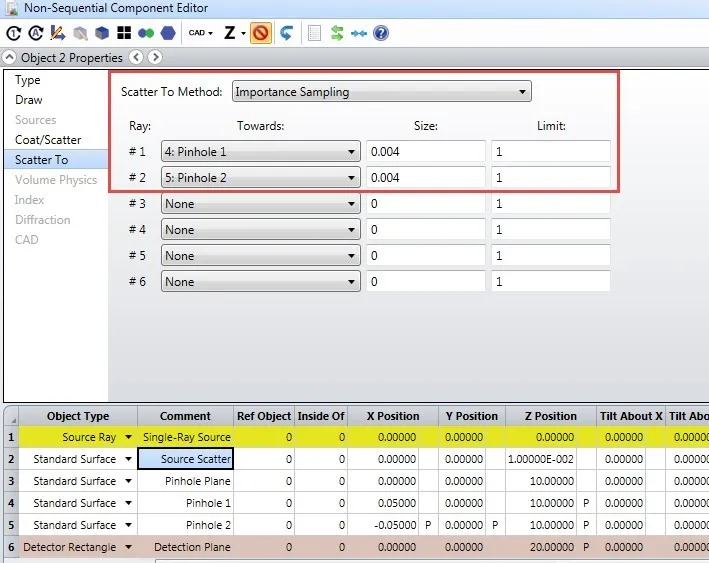The width and height of the screenshot is (709, 563).
Task: Click the green and blue circles icon
Action: pos(147,33)
